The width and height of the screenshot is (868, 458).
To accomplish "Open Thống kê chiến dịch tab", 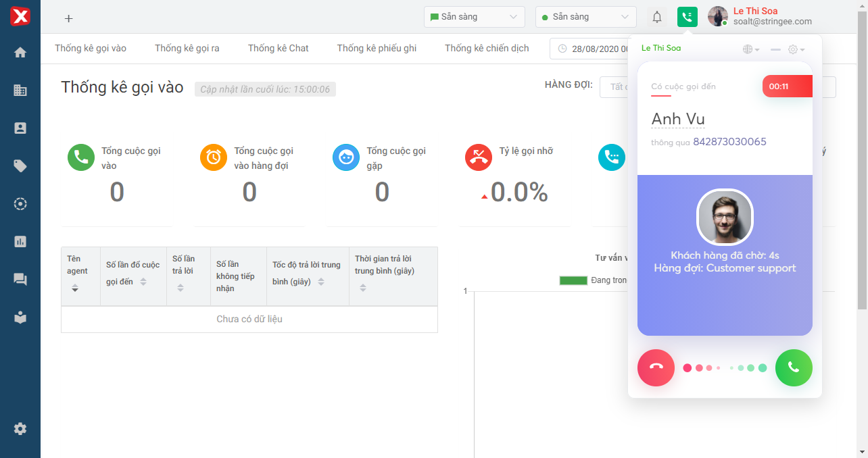I will pyautogui.click(x=487, y=48).
